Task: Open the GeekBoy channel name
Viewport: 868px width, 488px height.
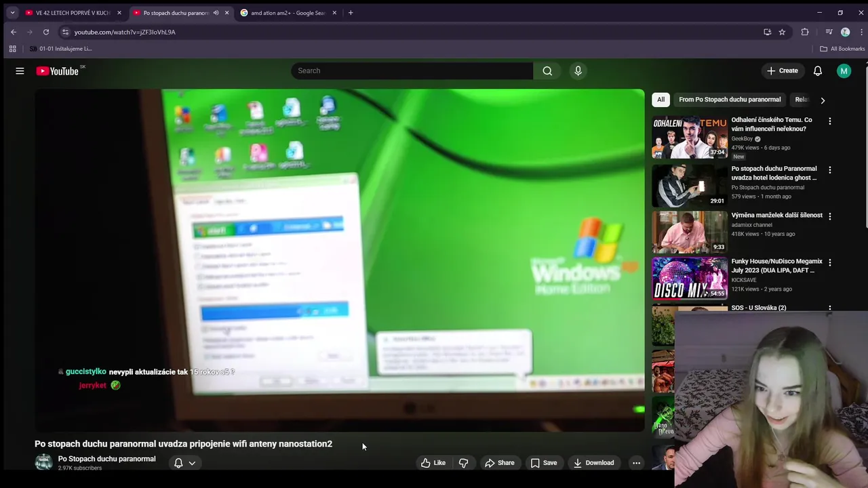Action: pyautogui.click(x=742, y=138)
